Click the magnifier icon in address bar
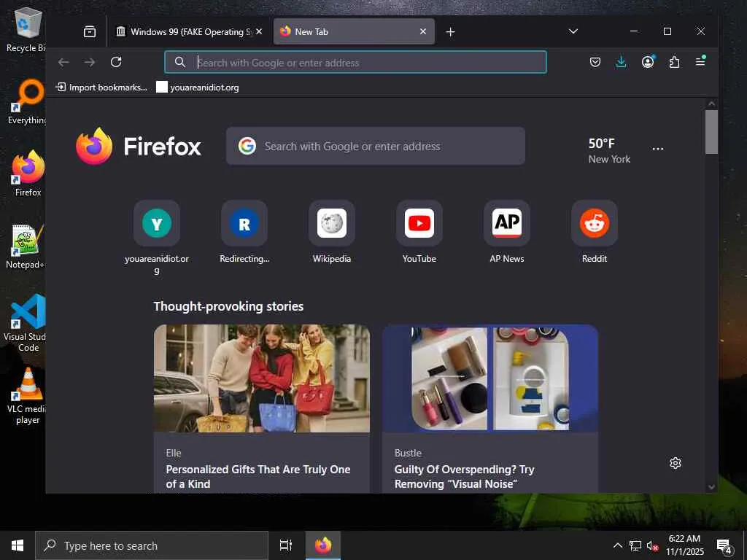The height and width of the screenshot is (560, 747). click(179, 63)
